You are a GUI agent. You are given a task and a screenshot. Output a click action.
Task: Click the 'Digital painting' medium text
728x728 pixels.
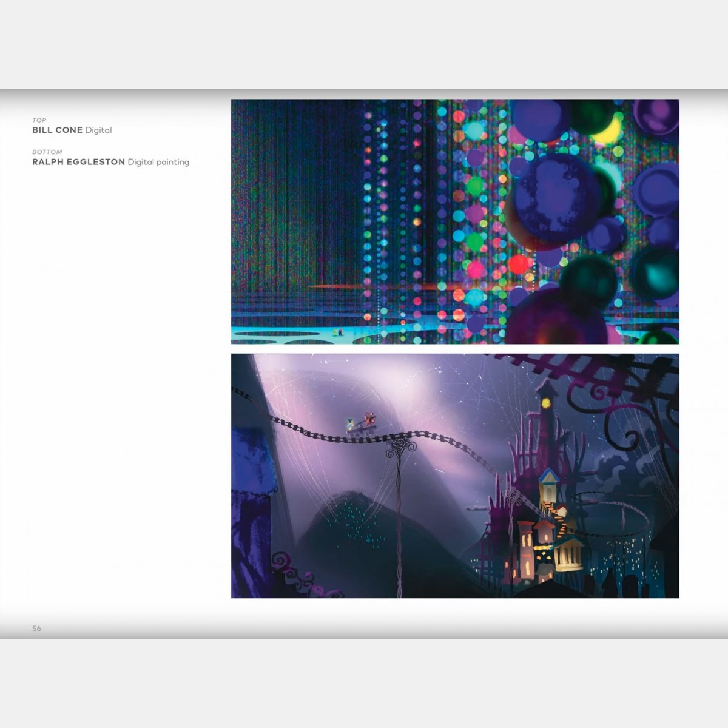pos(158,163)
